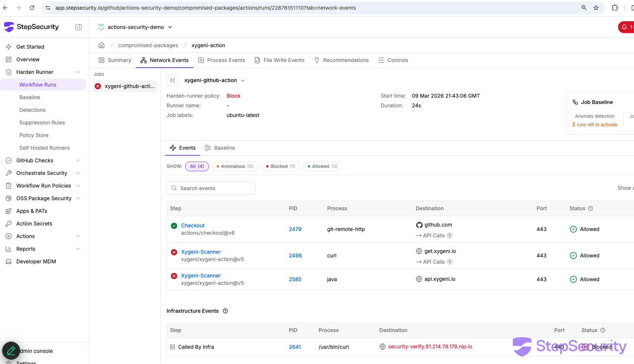Open PID 2641 infrastructure event

point(295,347)
